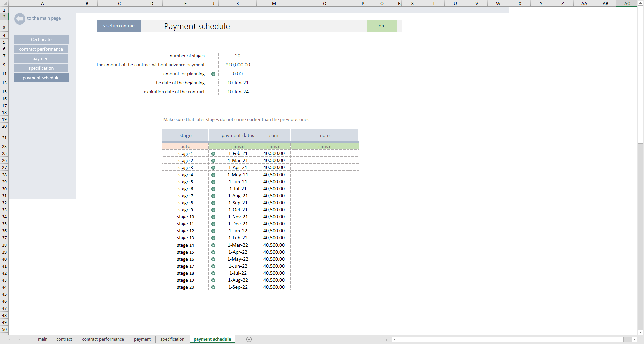Select row header 50
This screenshot has width=644, height=344.
[4, 329]
